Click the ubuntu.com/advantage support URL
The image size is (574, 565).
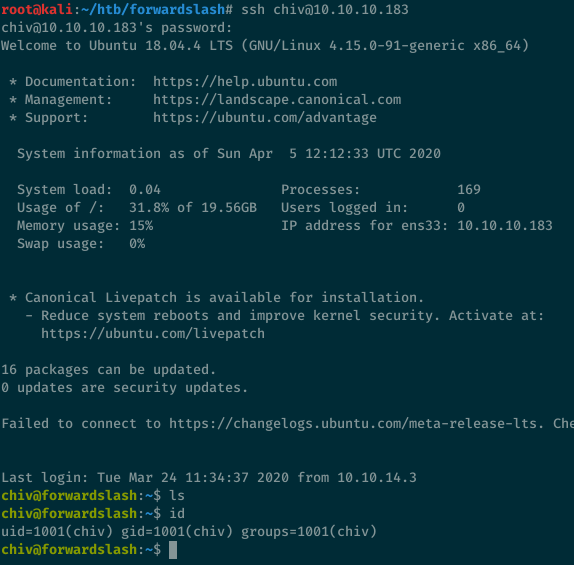(265, 118)
